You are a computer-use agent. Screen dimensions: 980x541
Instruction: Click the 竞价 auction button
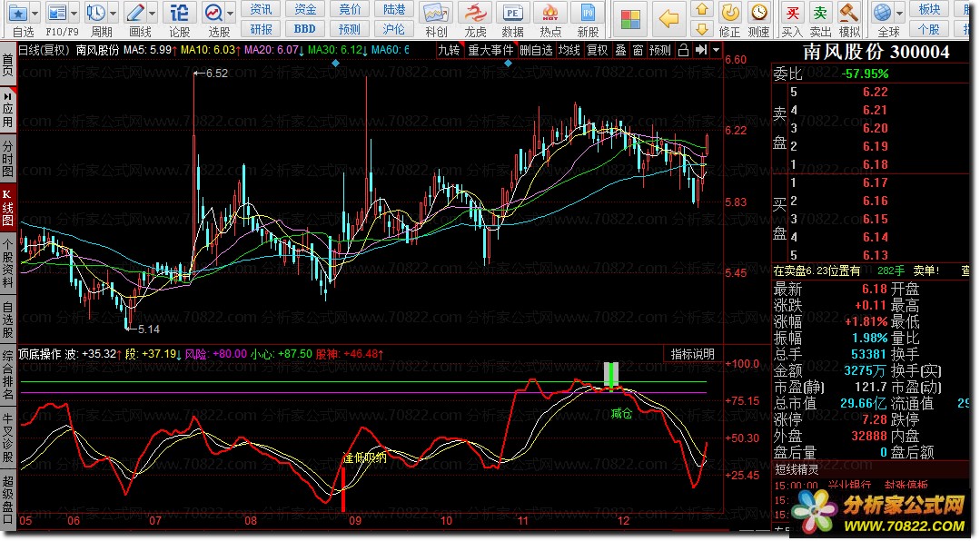(x=350, y=9)
